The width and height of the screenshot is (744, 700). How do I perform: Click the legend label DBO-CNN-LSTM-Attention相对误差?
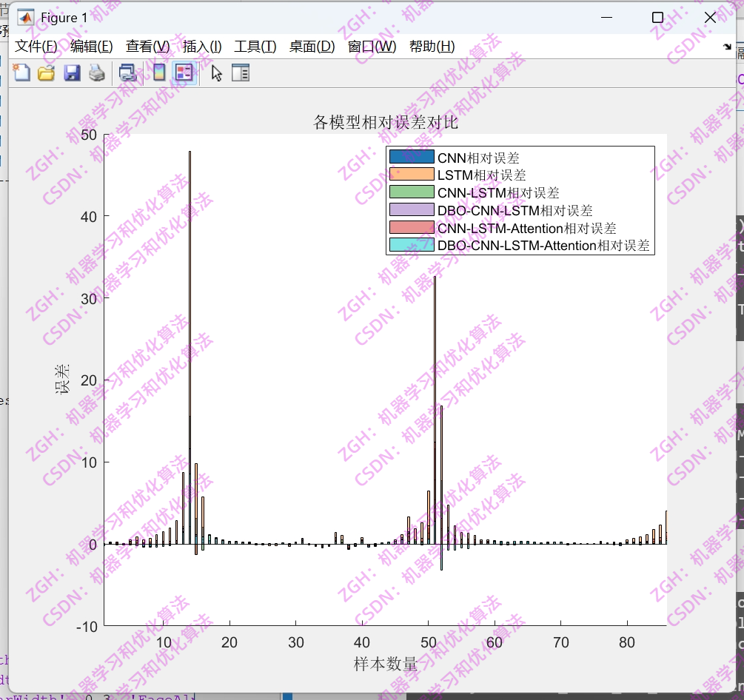[x=543, y=245]
